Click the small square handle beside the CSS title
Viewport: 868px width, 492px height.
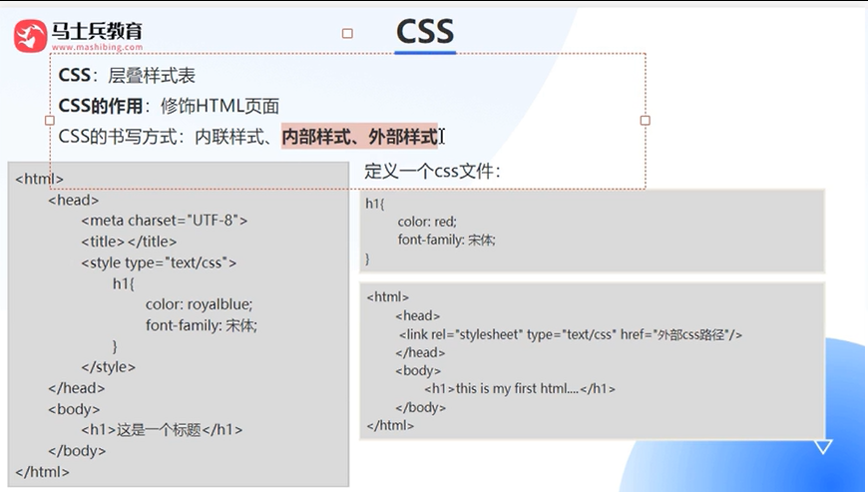tap(347, 34)
